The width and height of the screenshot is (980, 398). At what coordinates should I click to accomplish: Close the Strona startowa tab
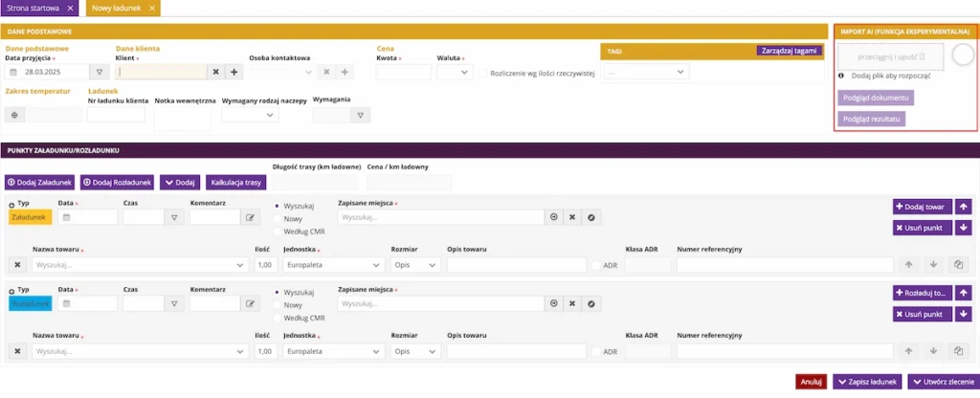70,8
